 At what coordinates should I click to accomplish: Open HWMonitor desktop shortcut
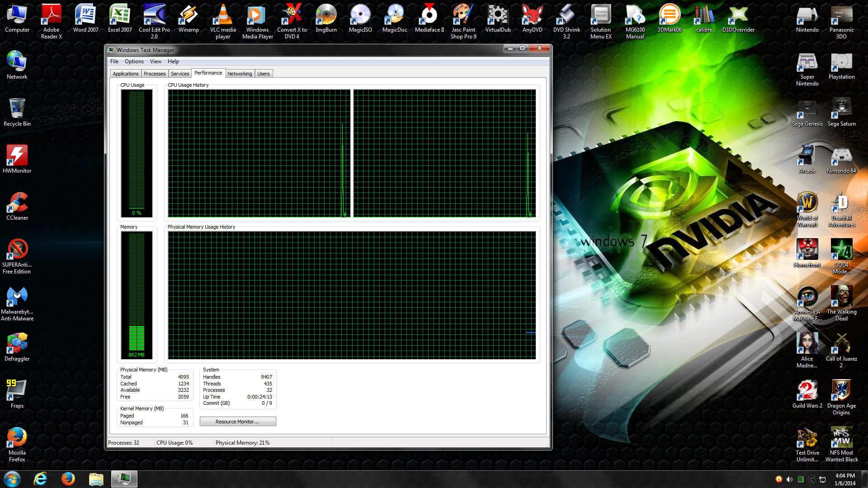point(17,160)
